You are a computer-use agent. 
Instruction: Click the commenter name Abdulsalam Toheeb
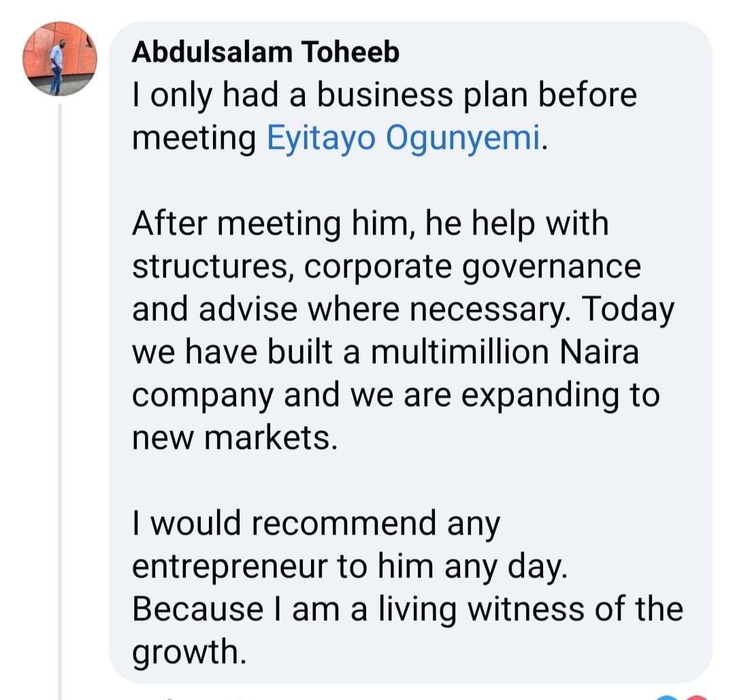point(265,52)
